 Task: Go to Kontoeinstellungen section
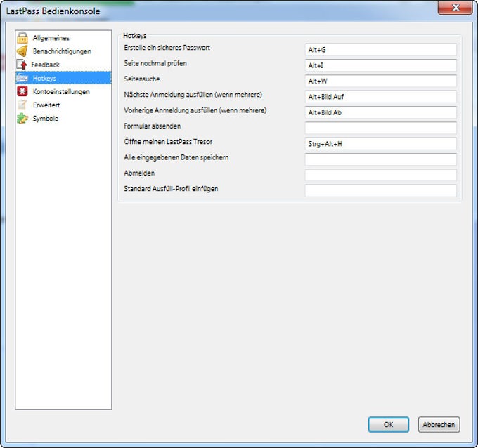61,92
